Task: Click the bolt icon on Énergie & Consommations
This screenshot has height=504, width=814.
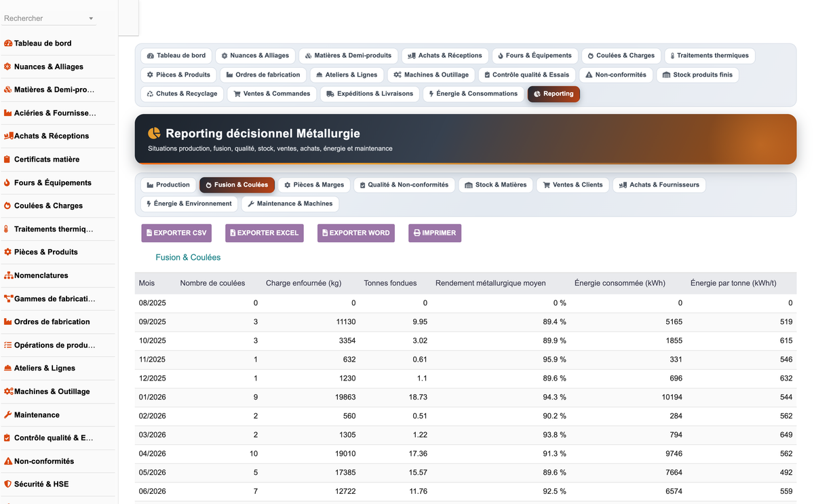Action: pos(431,94)
